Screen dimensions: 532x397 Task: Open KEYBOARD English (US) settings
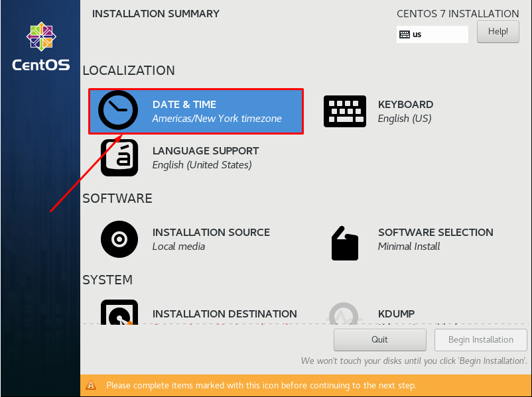[x=405, y=111]
